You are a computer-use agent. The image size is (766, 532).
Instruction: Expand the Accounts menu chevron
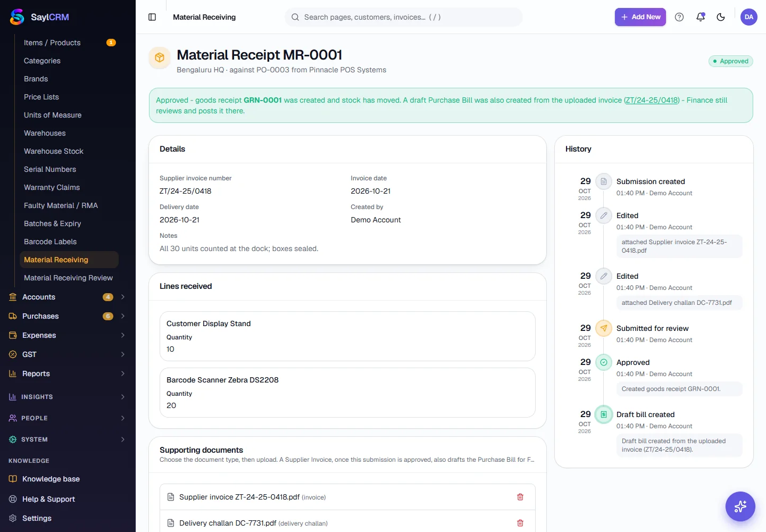point(123,297)
